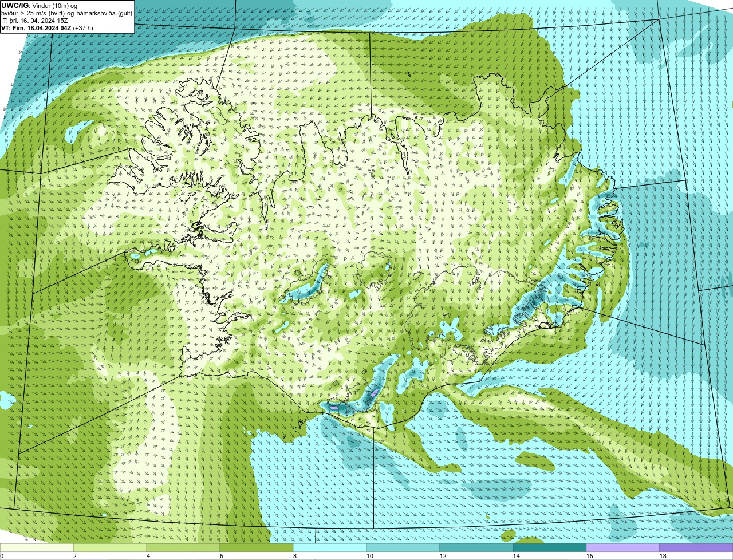Click the valid time "VT: Fim. 18.04.2024 04Z (+37 h)"
The width and height of the screenshot is (733, 560).
47,28
